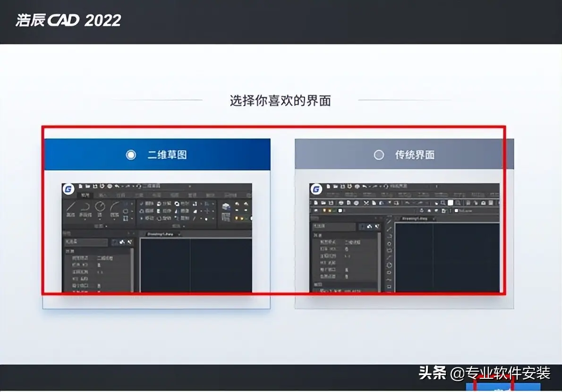Click the 传统界面 interface preview thumbnail

[404, 238]
